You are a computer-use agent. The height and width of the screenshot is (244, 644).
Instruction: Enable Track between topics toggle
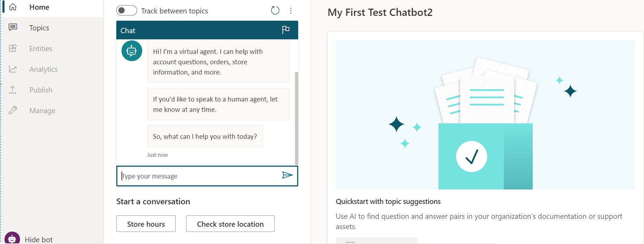127,10
